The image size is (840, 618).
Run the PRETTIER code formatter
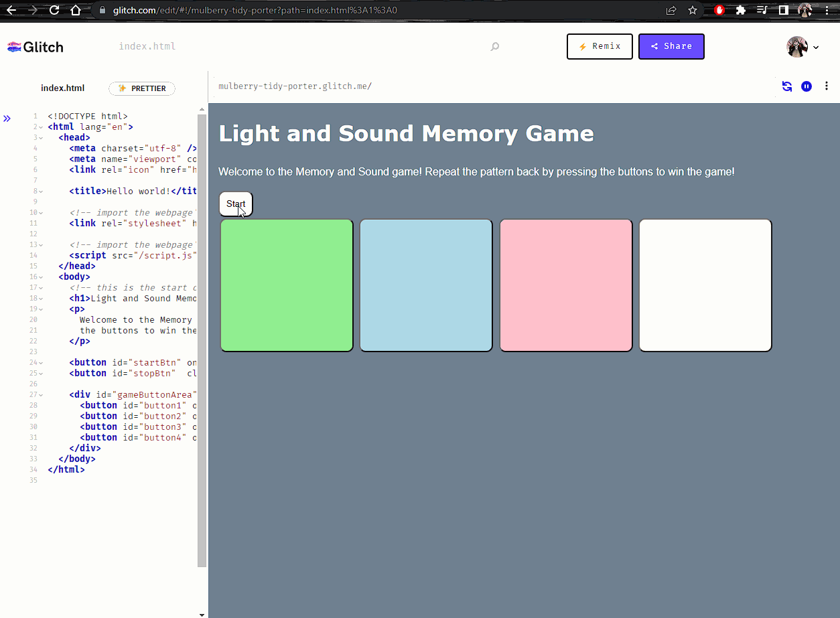click(141, 88)
